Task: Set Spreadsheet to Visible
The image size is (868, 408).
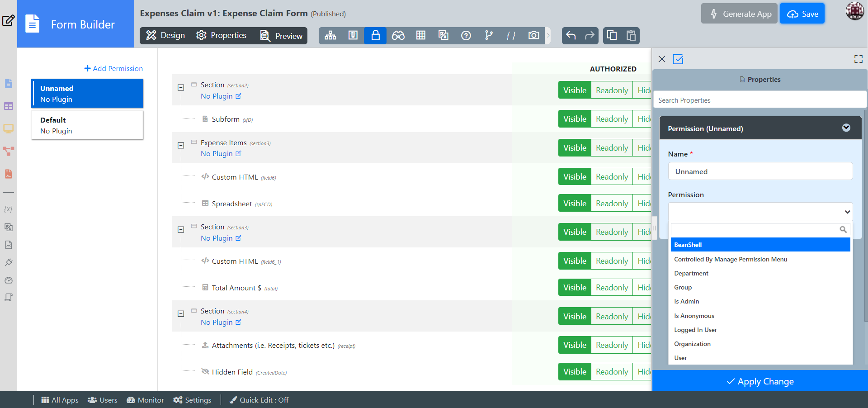Action: click(x=575, y=203)
